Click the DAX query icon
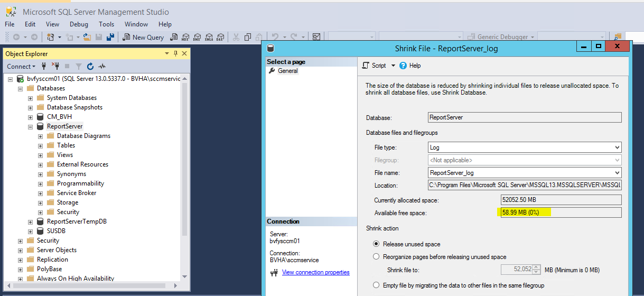The image size is (644, 296). [x=220, y=37]
